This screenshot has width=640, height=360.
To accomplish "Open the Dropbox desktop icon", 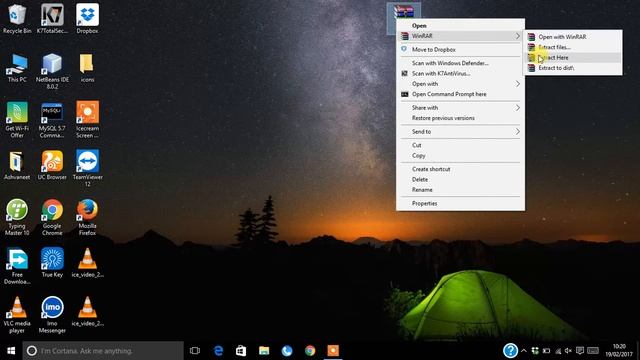I will [x=87, y=19].
